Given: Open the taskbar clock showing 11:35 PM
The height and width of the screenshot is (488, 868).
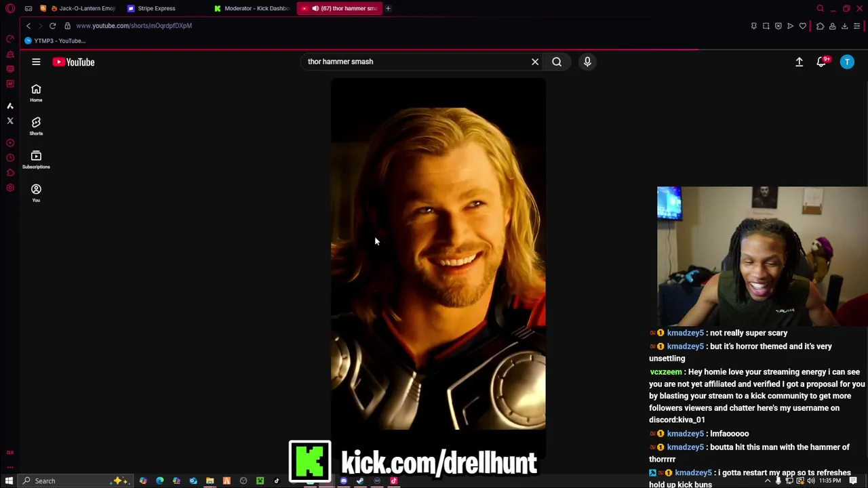Looking at the screenshot, I should tap(830, 481).
